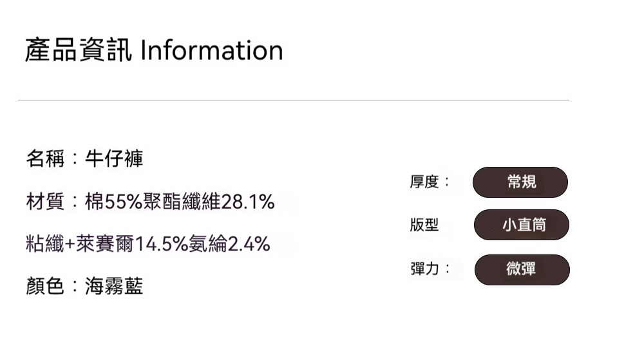Screen dimensions: 644x362
Task: Click the 材質 field label
Action: click(x=45, y=202)
